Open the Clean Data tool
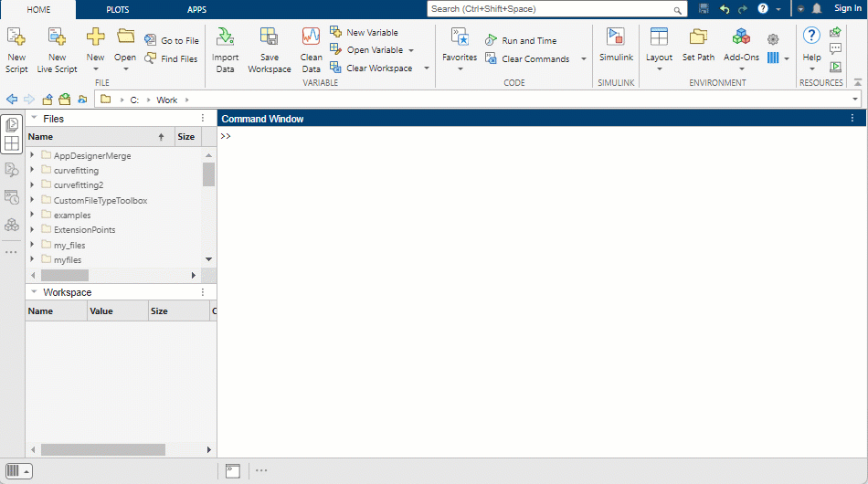Screen dimensions: 868x484 coord(311,38)
